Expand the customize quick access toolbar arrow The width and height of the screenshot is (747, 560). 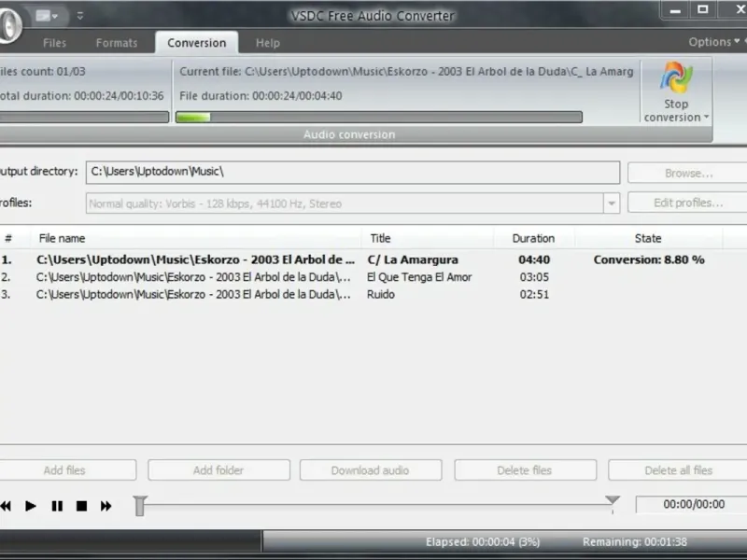(x=80, y=16)
